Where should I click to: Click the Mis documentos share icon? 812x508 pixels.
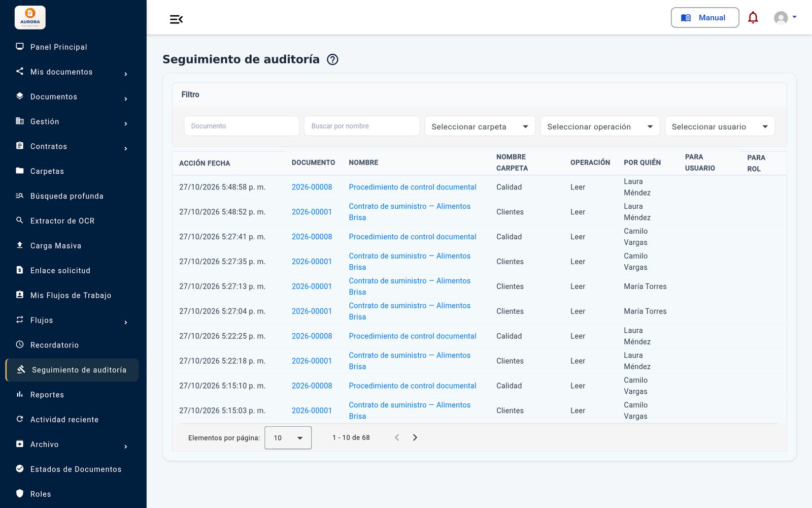(x=20, y=71)
